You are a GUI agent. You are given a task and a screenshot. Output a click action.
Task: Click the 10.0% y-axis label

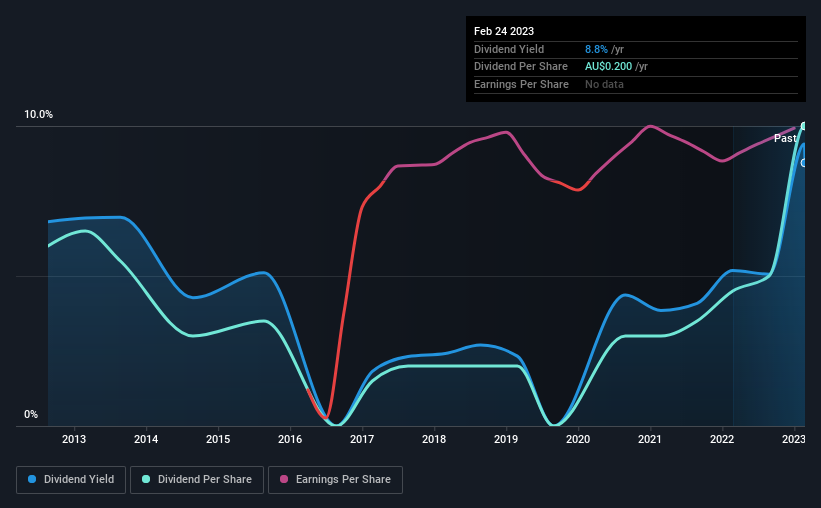point(39,115)
